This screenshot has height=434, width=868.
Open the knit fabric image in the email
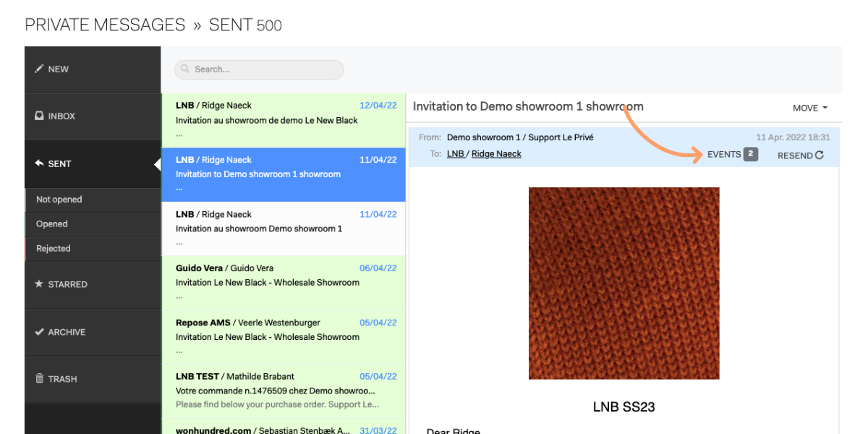[x=624, y=284]
